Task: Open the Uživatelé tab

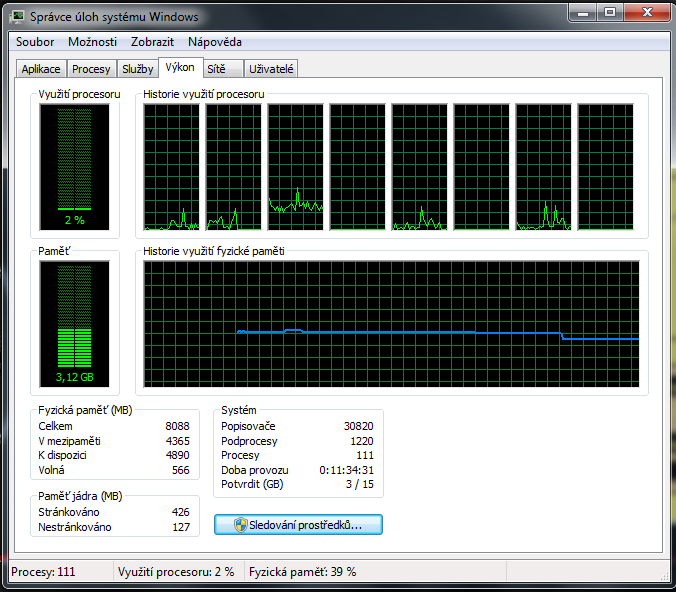Action: 272,69
